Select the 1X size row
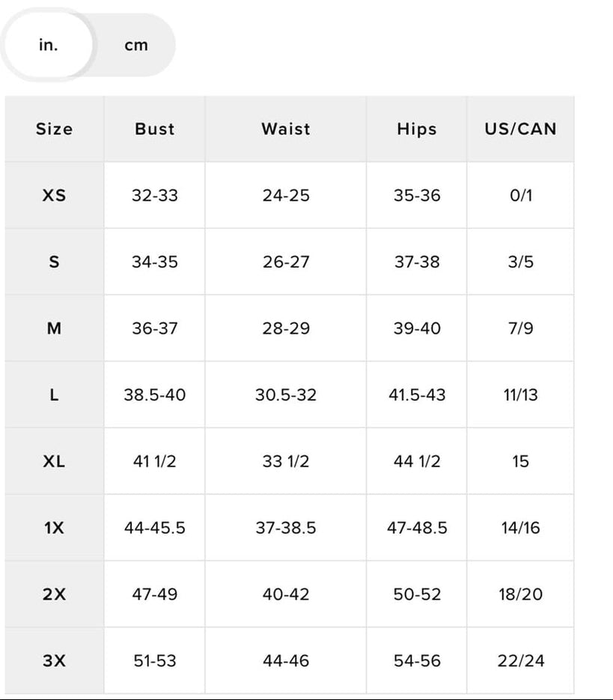Image resolution: width=613 pixels, height=700 pixels. pyautogui.click(x=53, y=528)
